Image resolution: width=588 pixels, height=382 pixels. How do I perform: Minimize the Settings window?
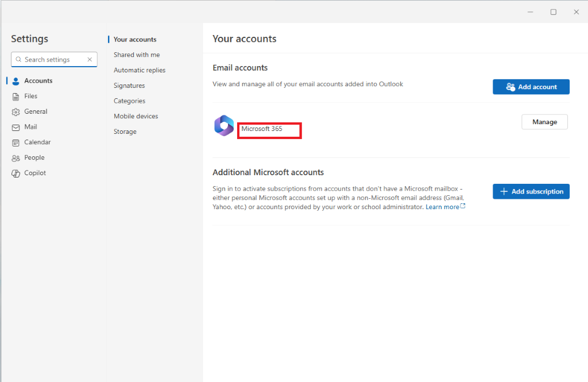(x=530, y=12)
